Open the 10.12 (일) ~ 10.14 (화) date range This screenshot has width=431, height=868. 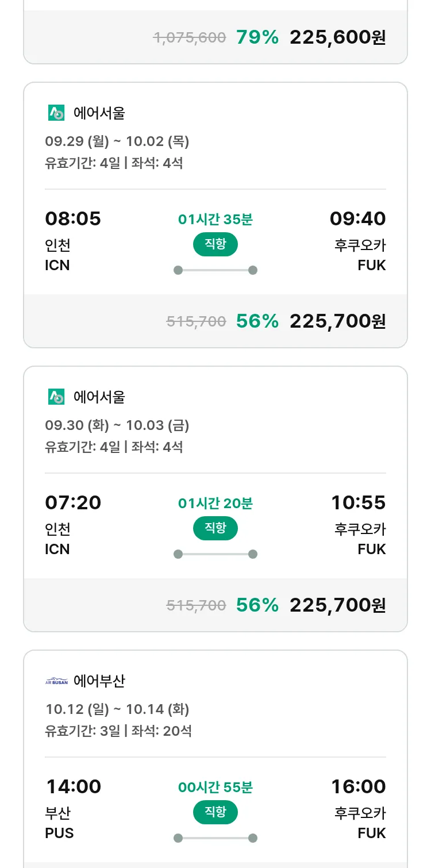117,709
